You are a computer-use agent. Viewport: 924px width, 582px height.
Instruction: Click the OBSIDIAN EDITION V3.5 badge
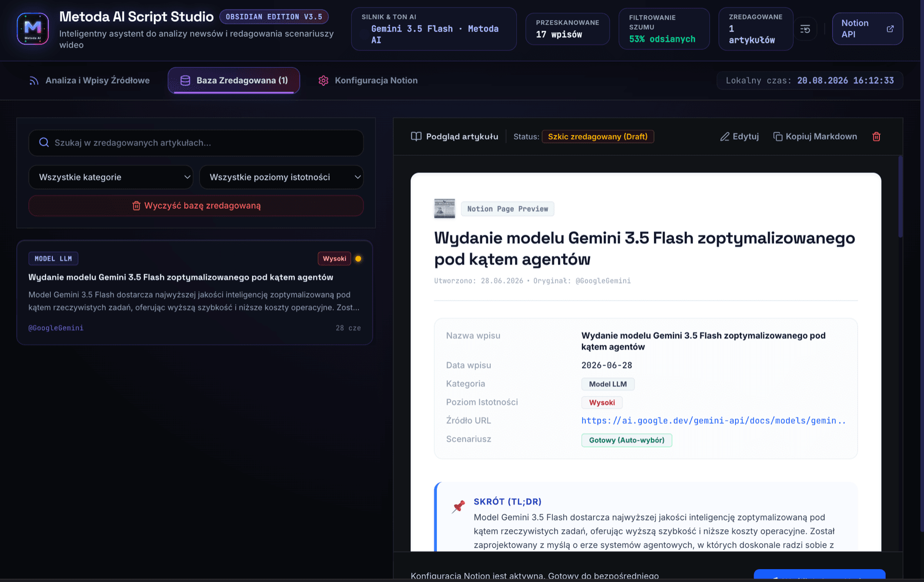(x=274, y=17)
